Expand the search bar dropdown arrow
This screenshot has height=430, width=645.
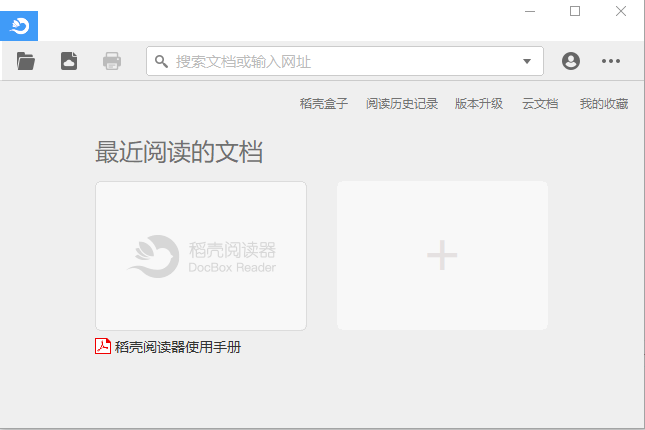pos(527,61)
